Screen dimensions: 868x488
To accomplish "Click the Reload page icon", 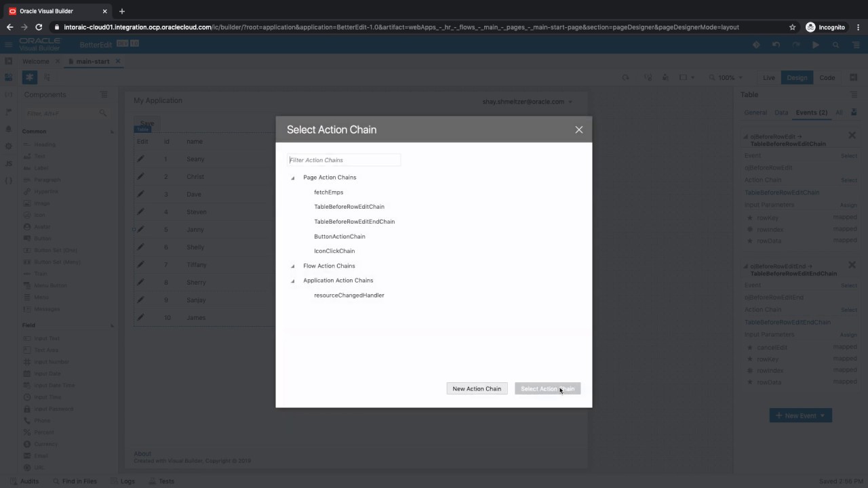I will pos(625,77).
